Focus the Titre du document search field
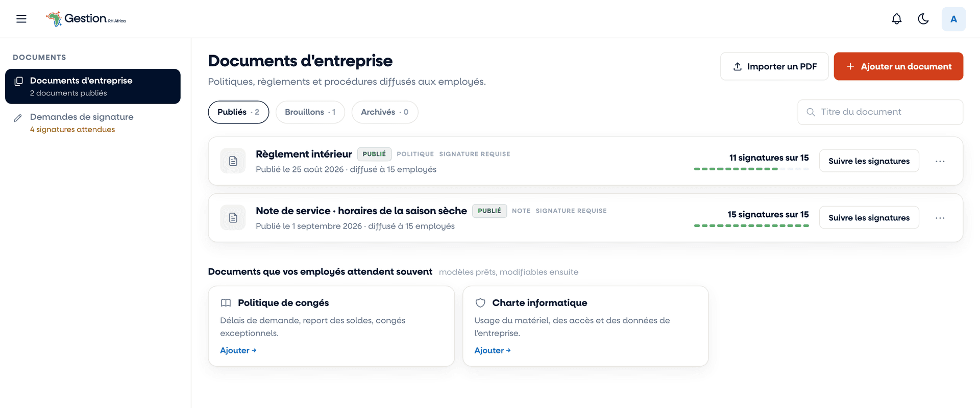The width and height of the screenshot is (980, 408). pos(880,112)
